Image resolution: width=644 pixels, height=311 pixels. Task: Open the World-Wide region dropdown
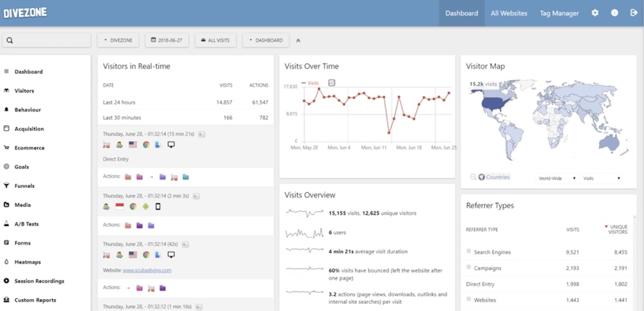[556, 178]
